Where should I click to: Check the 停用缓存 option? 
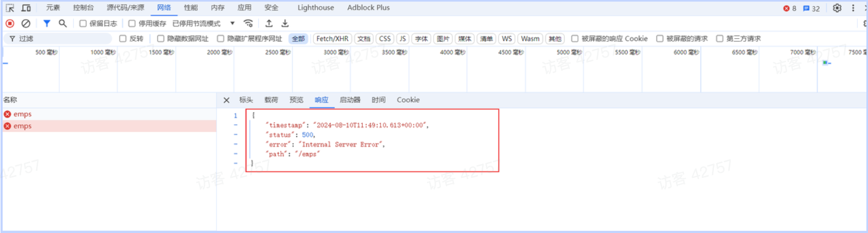click(x=132, y=23)
